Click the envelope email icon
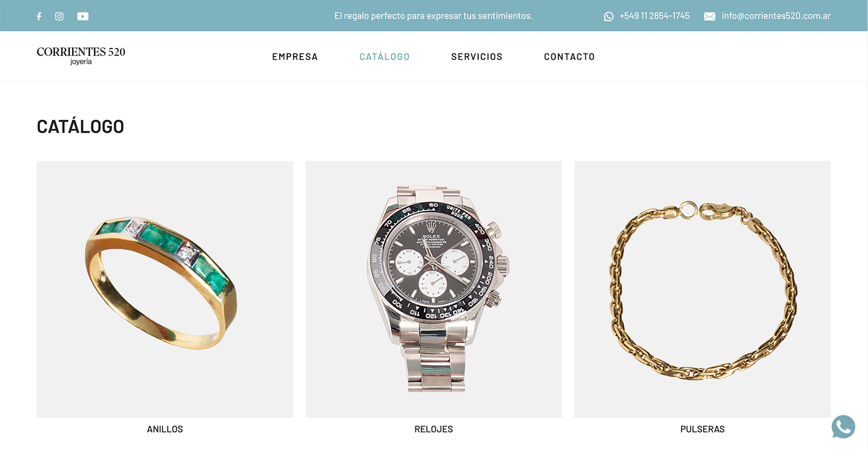The width and height of the screenshot is (868, 451). pyautogui.click(x=710, y=16)
